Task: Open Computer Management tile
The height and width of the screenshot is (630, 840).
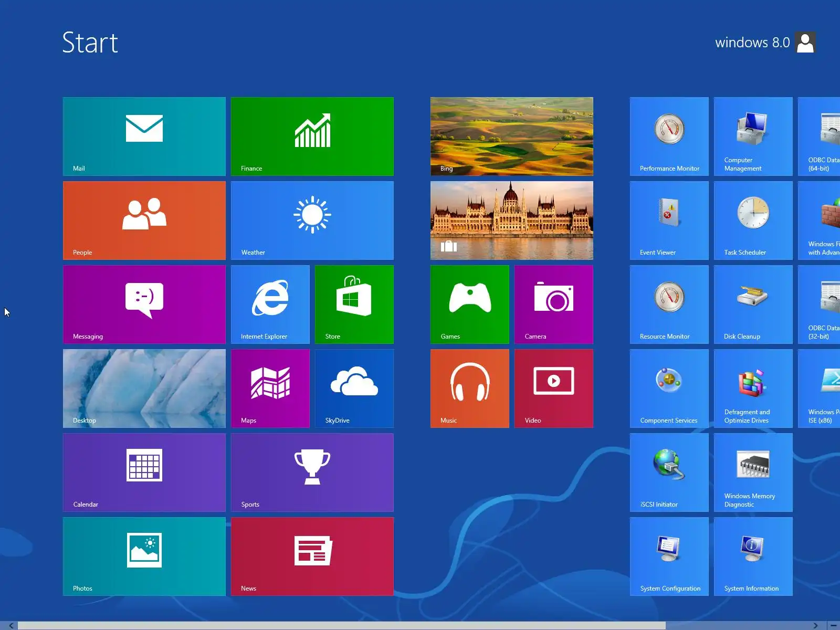Action: pyautogui.click(x=753, y=136)
